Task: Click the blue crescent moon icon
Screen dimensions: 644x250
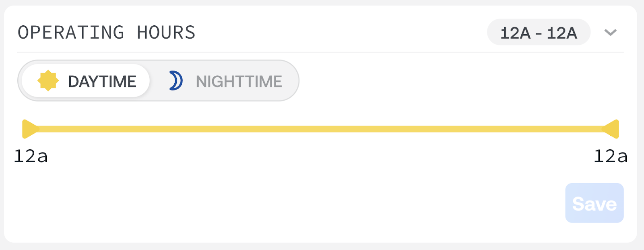Action: 176,81
